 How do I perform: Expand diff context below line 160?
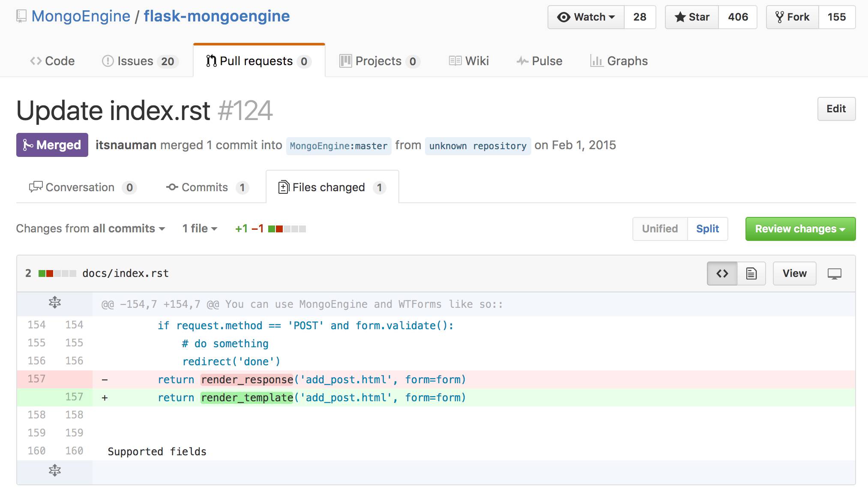pyautogui.click(x=54, y=470)
